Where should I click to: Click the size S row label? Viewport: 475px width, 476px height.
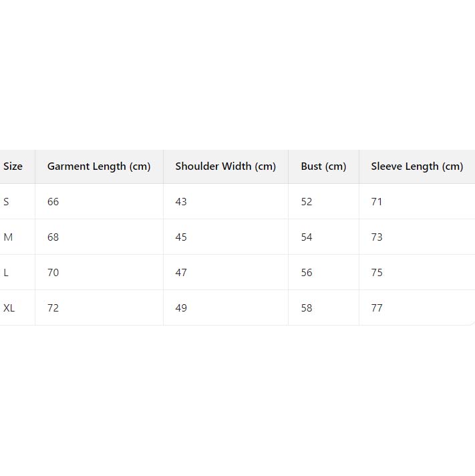(x=7, y=202)
